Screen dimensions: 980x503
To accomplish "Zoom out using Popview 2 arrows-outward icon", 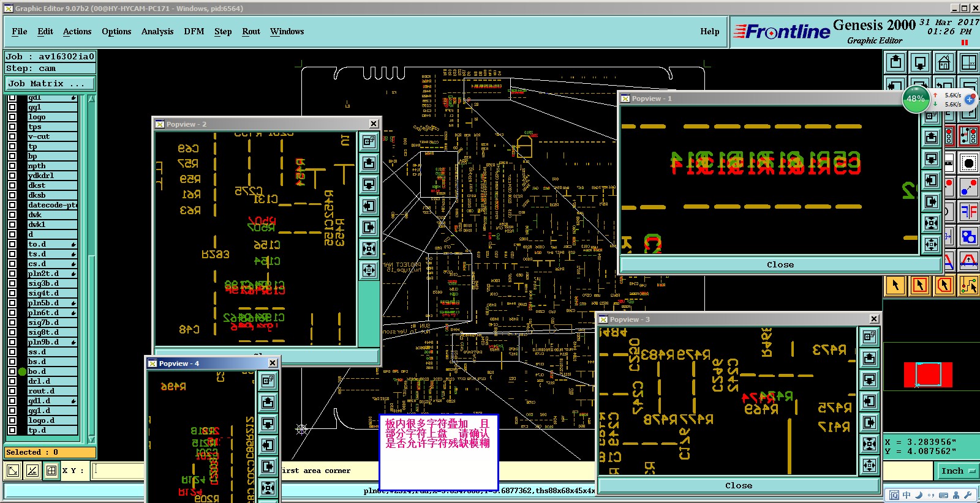I will (x=369, y=270).
